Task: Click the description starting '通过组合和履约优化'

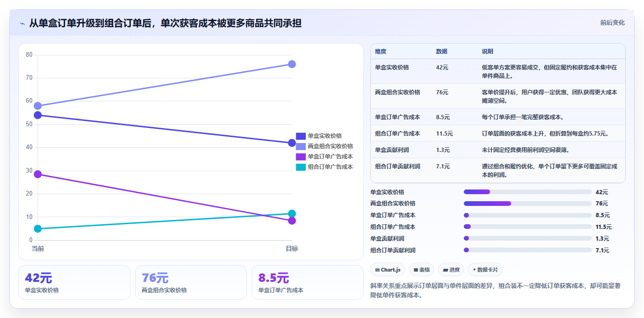Action: tap(550, 171)
